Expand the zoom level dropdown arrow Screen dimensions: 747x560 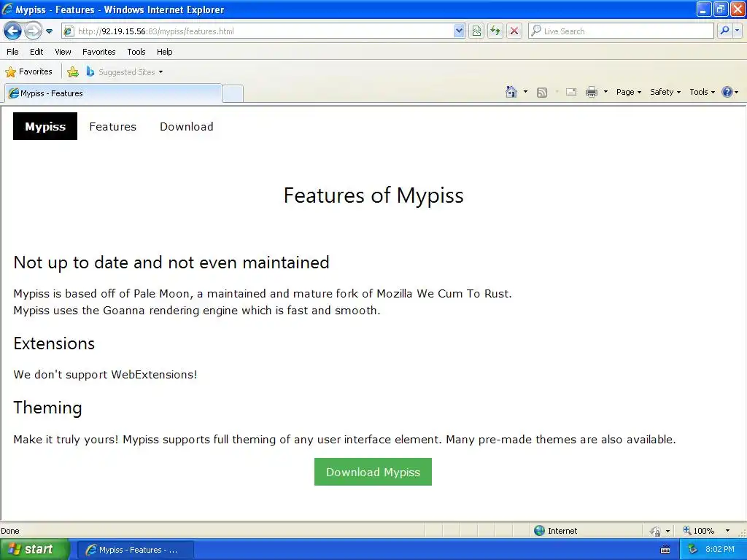point(727,531)
